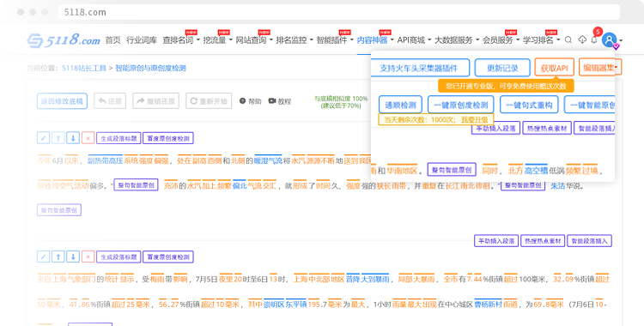Click the cloud download icon in navbar

click(582, 39)
